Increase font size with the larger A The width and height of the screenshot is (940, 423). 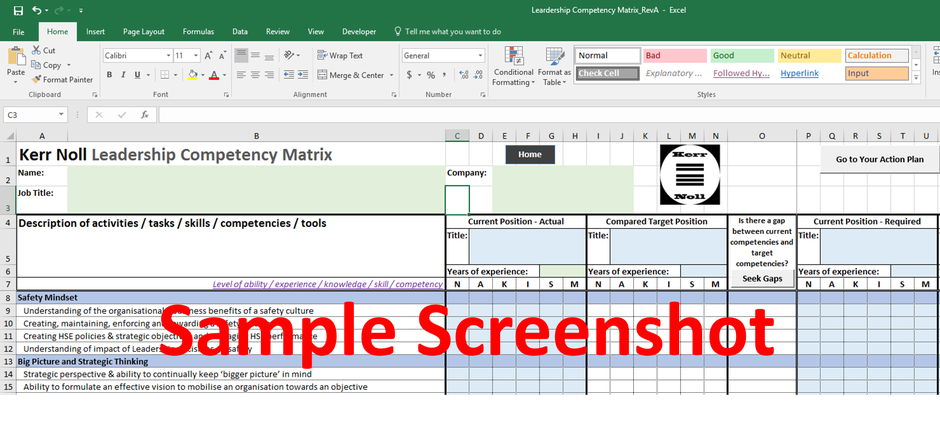[209, 56]
